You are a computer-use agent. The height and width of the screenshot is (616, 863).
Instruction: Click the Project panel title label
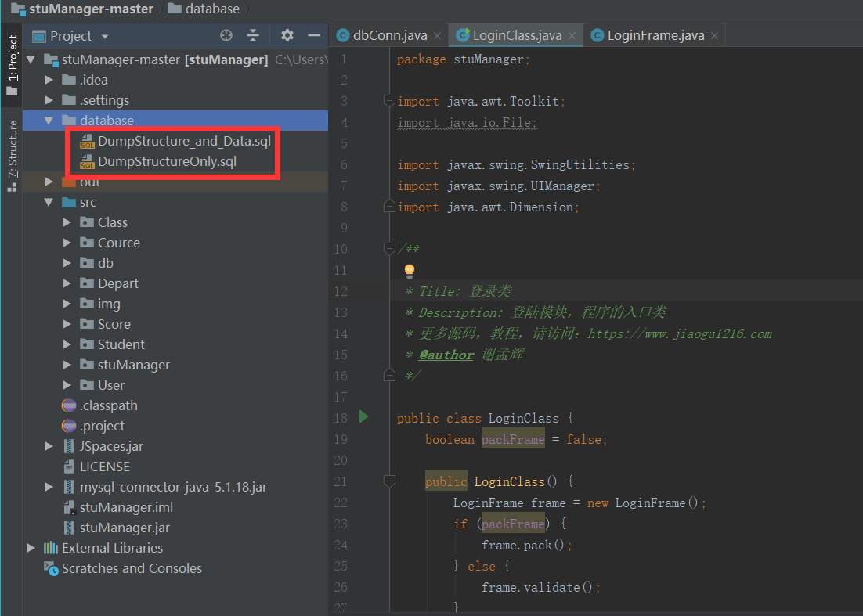tap(70, 36)
